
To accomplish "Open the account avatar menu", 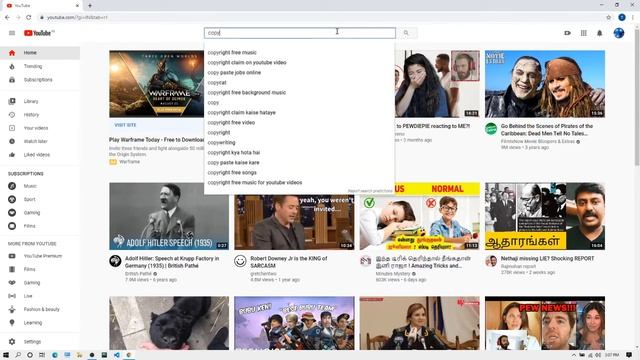I will (619, 33).
